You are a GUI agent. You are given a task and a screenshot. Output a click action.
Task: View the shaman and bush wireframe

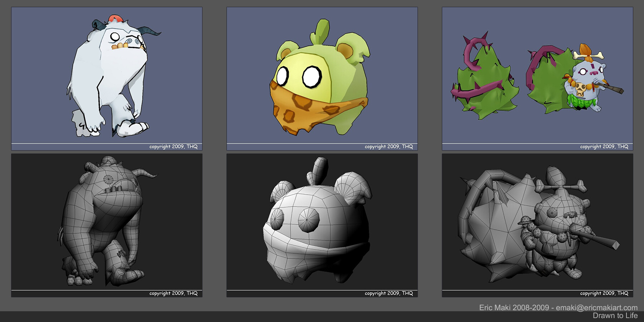537,225
